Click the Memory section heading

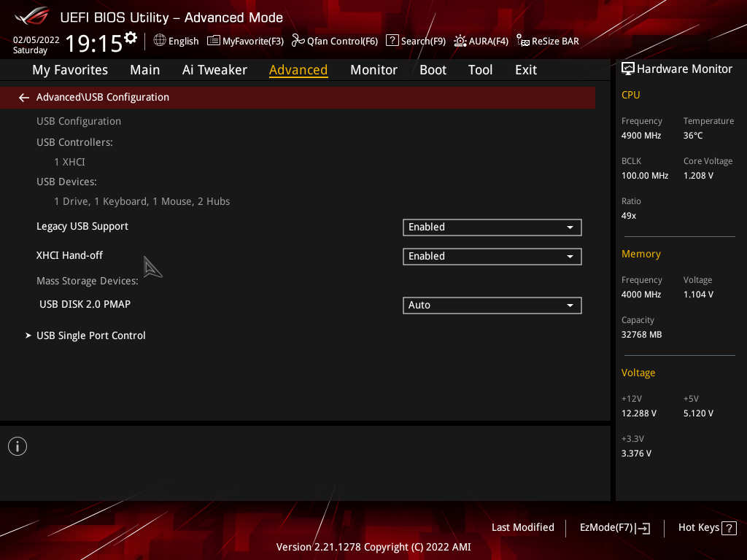tap(640, 254)
